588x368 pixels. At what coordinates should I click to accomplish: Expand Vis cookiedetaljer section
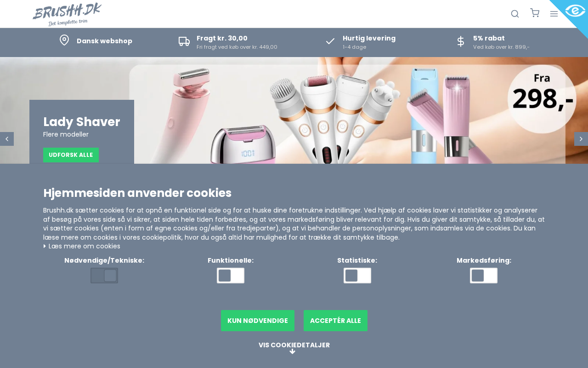pyautogui.click(x=294, y=348)
